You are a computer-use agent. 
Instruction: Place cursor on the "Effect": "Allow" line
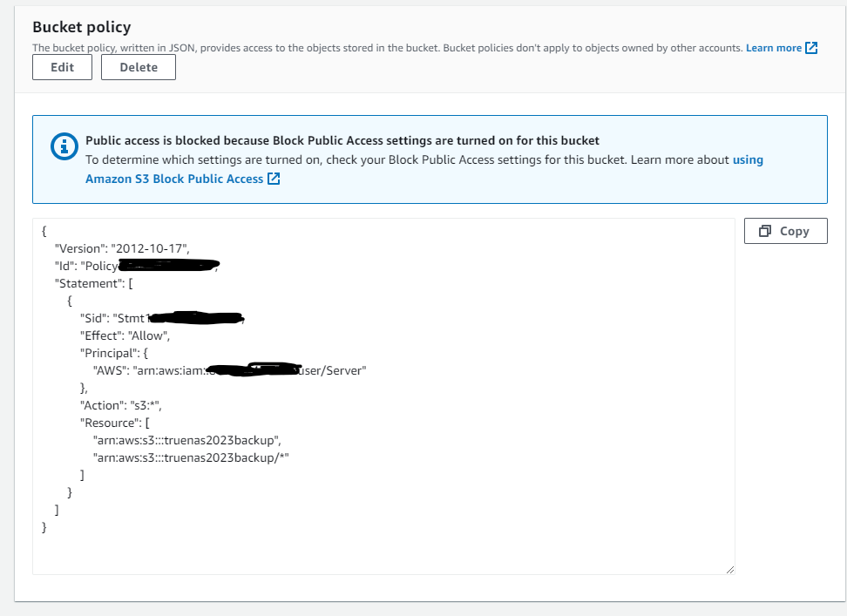pyautogui.click(x=125, y=335)
